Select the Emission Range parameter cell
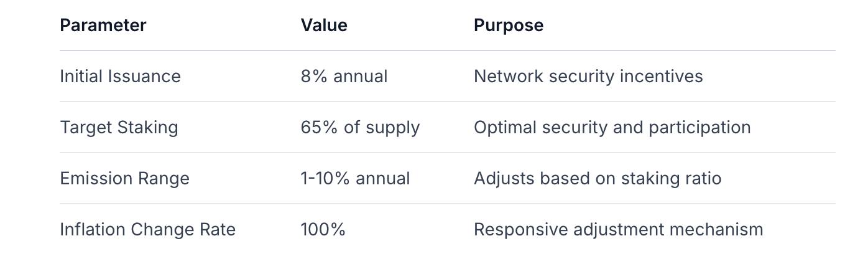The height and width of the screenshot is (274, 868). tap(124, 179)
